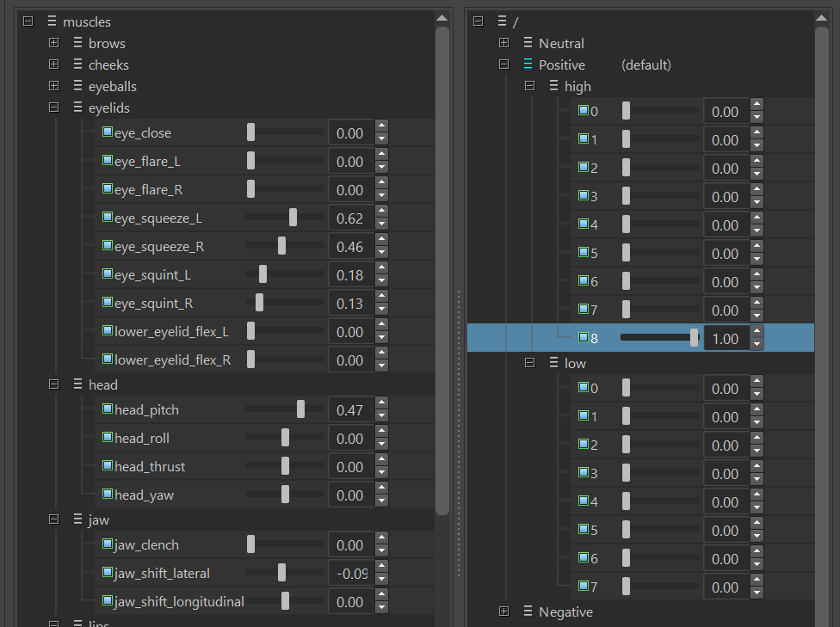The image size is (840, 627).
Task: Click the blue square icon beside eye_close
Action: [x=108, y=132]
